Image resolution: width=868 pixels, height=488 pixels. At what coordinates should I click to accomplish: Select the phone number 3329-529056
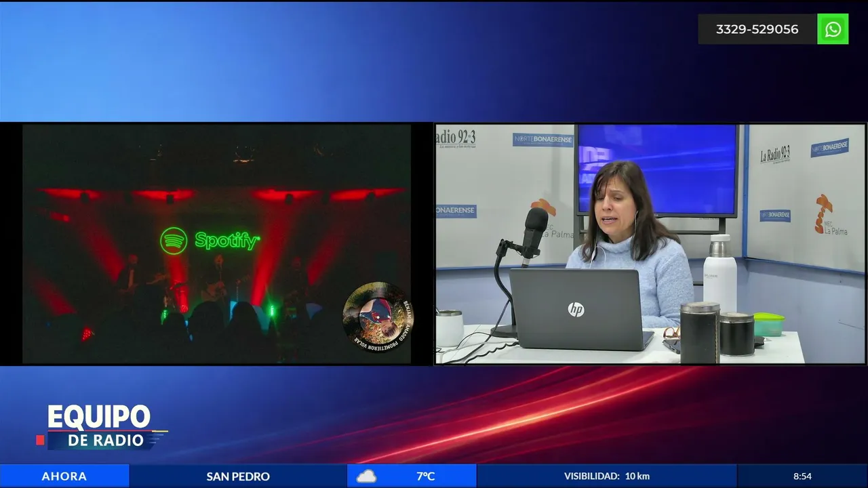pyautogui.click(x=757, y=29)
